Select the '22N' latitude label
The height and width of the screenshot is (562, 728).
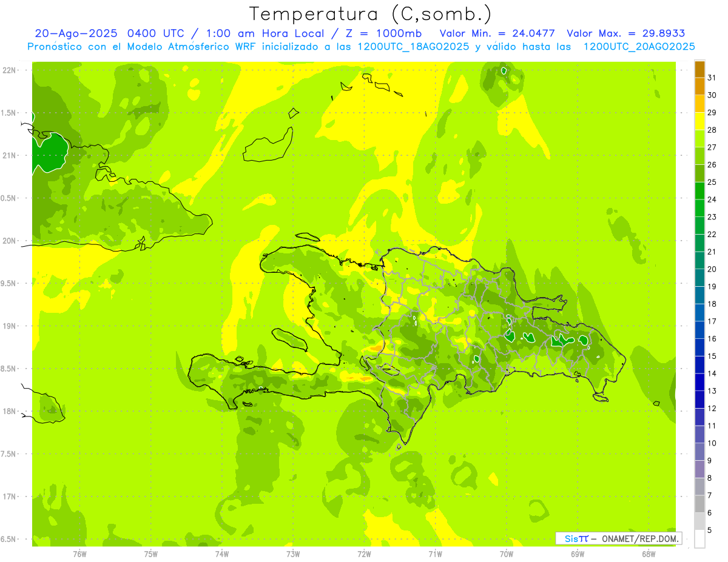(10, 70)
